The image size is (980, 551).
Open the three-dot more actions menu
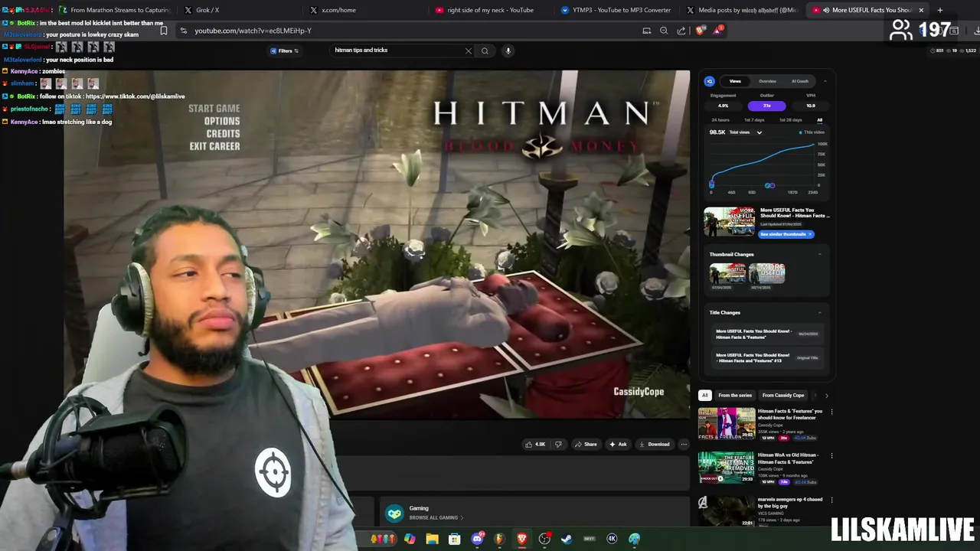click(684, 444)
